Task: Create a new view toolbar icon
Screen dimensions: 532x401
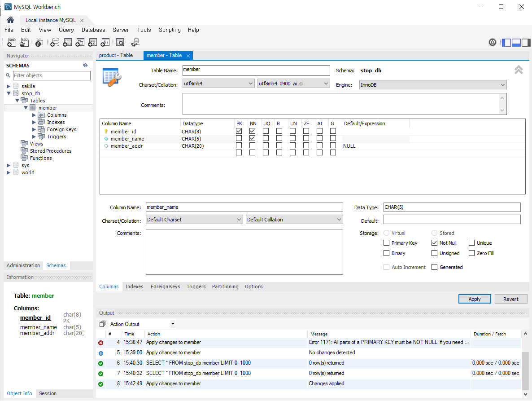Action: point(80,42)
